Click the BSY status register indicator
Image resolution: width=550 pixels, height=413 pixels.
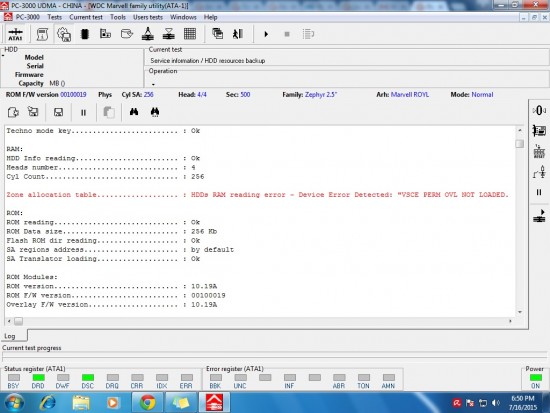14,378
